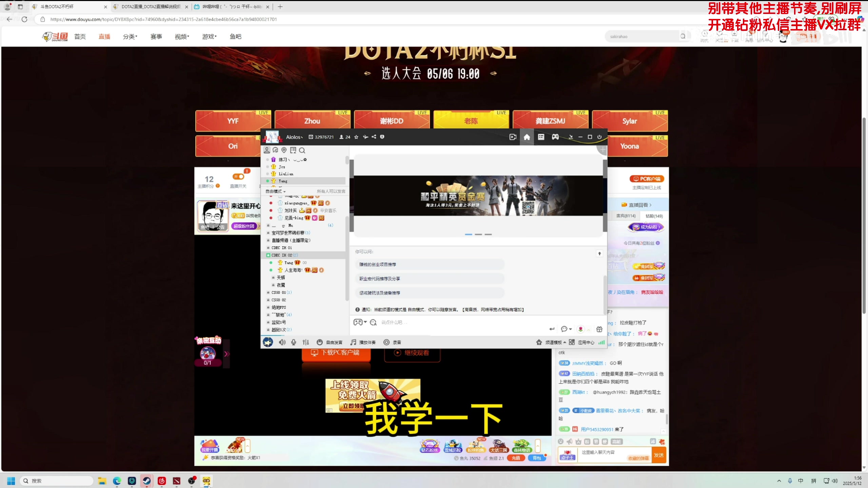Click the recording 录音 button
The width and height of the screenshot is (868, 488).
click(392, 342)
